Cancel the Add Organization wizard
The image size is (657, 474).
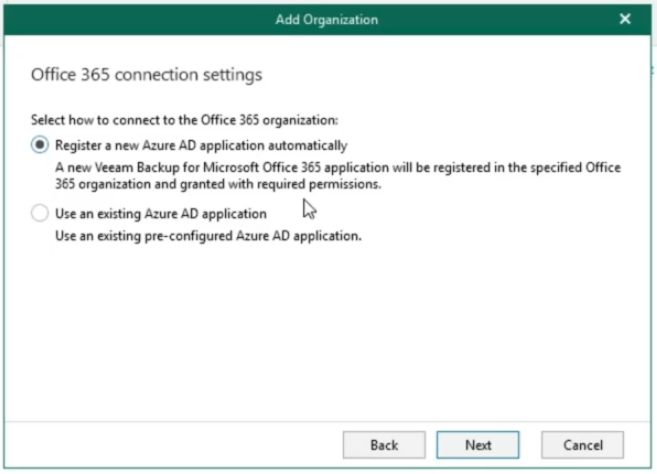tap(582, 445)
